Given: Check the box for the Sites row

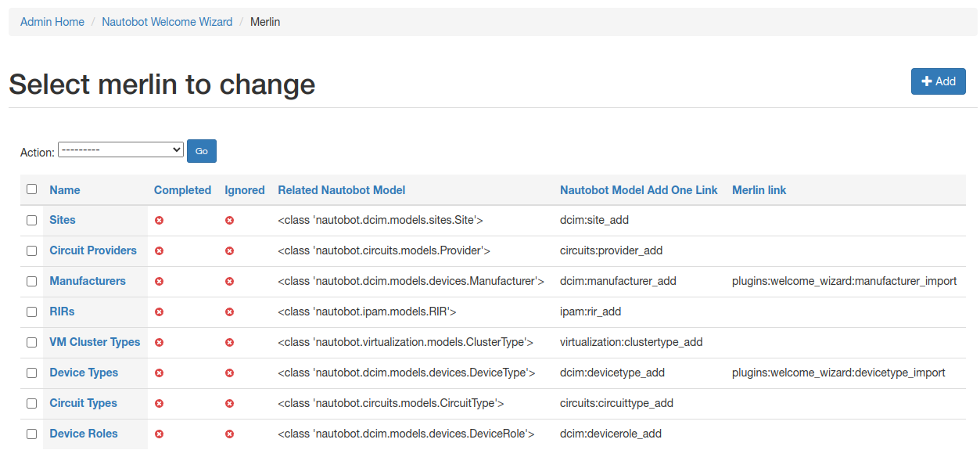Looking at the screenshot, I should [x=31, y=221].
